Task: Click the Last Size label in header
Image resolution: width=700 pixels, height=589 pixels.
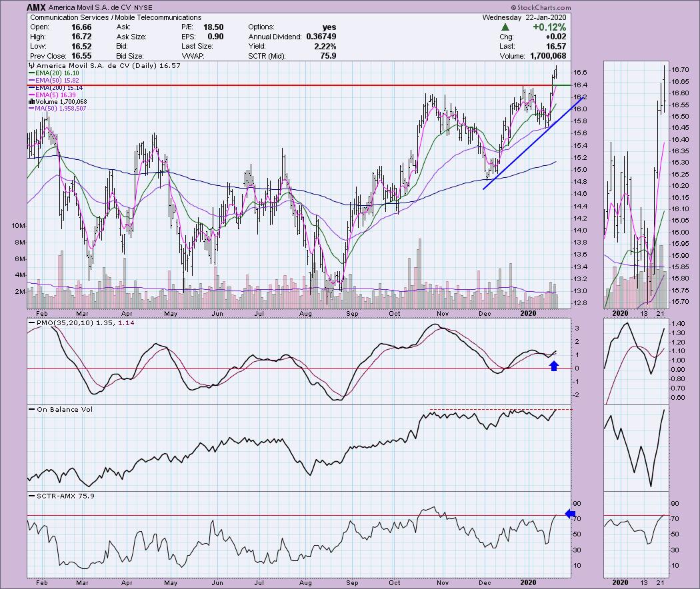Action: (x=197, y=47)
